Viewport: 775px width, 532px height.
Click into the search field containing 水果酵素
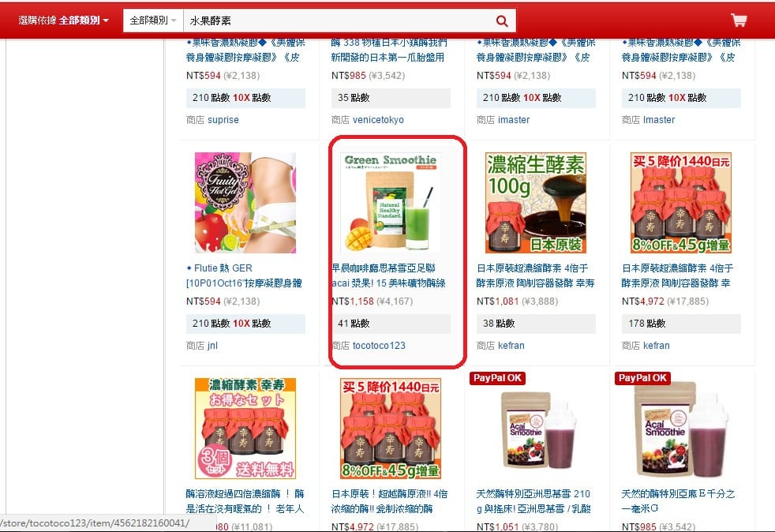pos(339,21)
